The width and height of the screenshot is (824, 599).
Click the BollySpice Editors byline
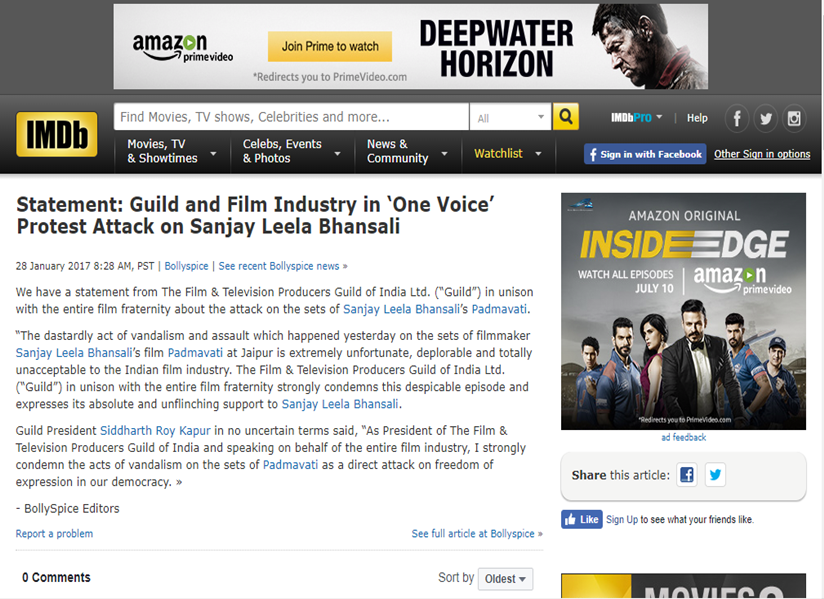point(72,509)
